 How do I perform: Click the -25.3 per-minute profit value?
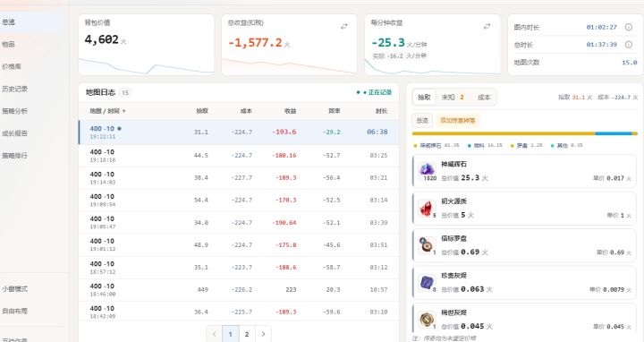388,42
